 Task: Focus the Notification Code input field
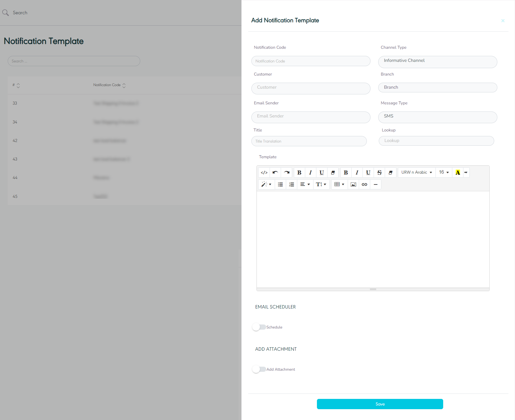click(x=311, y=61)
